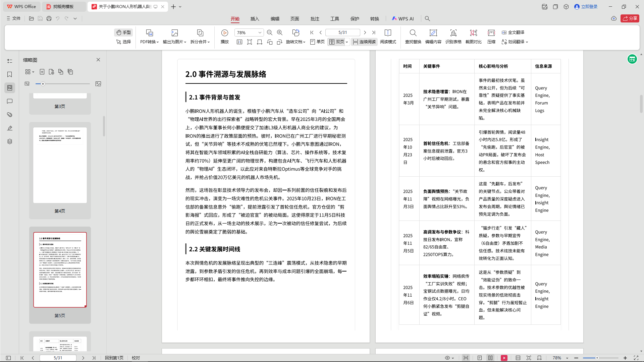Screen dimensions: 644x362
Task: Open the comments panel in sidebar
Action: [10, 101]
